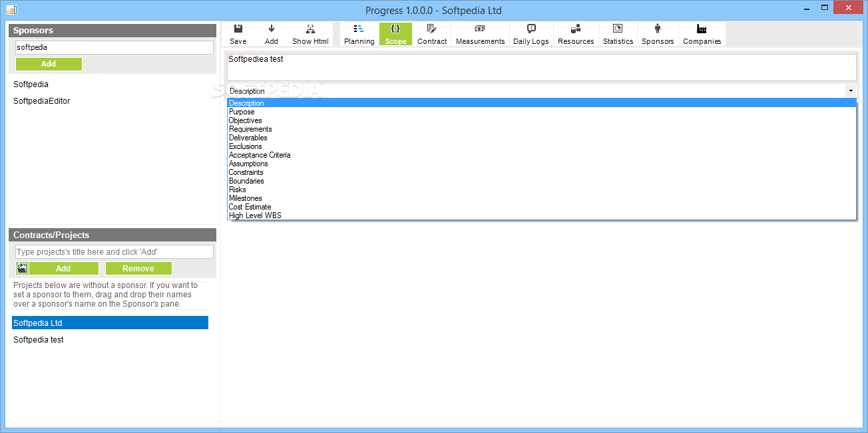Viewport: 868px width, 433px height.
Task: Select Cost Estimate option
Action: tap(541, 207)
